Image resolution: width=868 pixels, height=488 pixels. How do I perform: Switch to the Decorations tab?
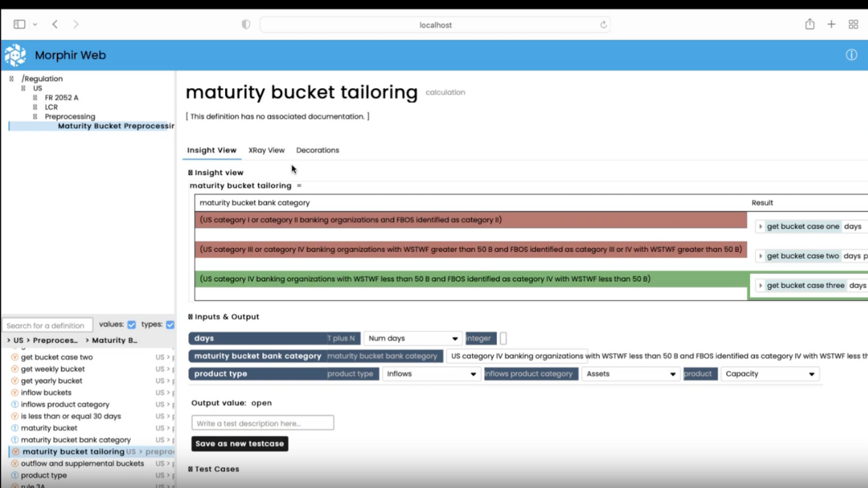point(317,150)
